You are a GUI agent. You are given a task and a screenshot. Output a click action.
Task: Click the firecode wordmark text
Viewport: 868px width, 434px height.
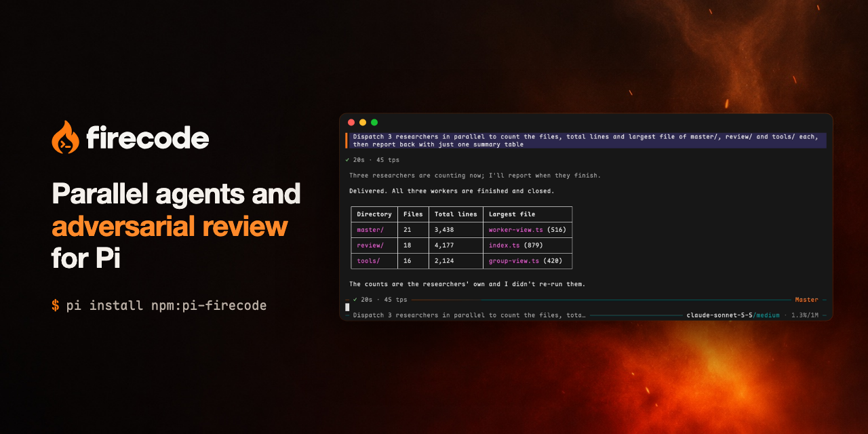(x=147, y=138)
